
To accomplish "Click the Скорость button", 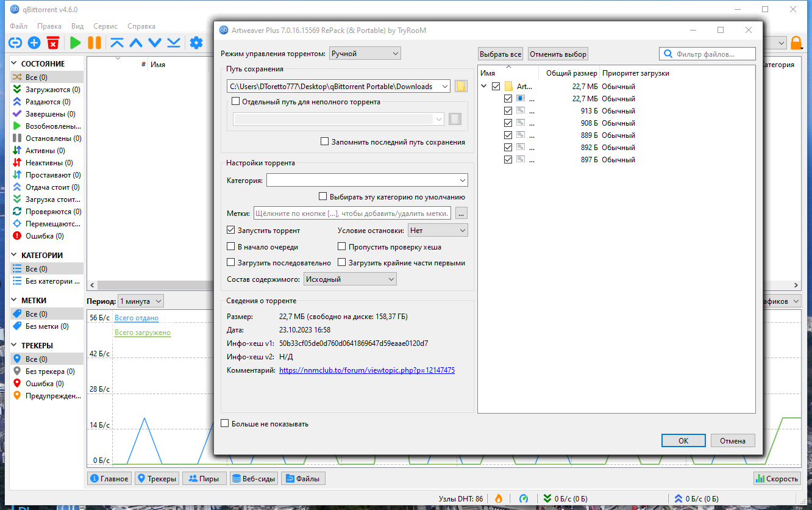I will (x=777, y=479).
